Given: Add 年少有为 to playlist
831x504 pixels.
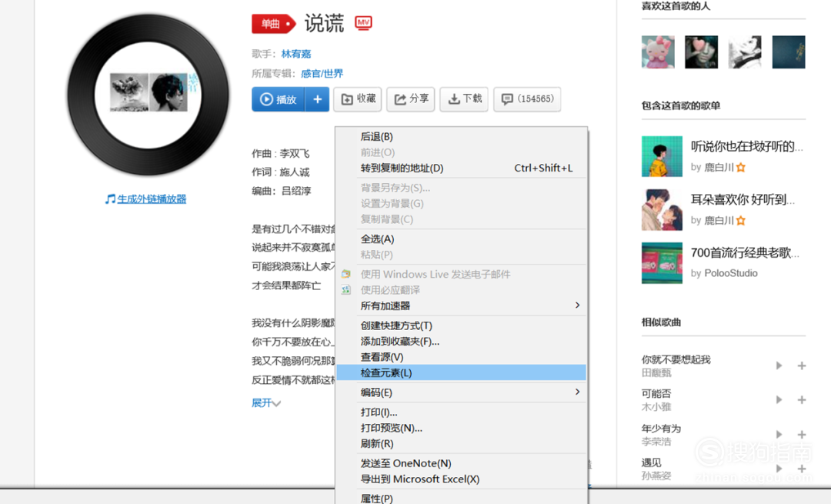Looking at the screenshot, I should (x=802, y=435).
